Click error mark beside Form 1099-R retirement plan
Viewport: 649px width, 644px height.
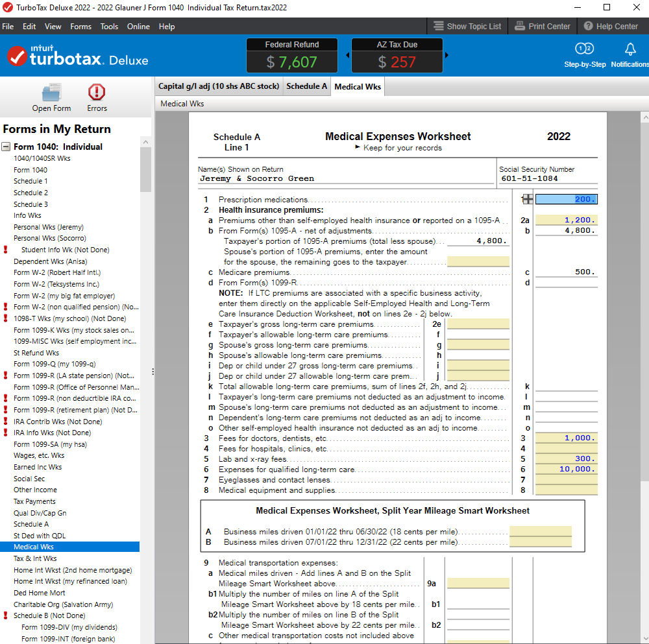point(5,410)
